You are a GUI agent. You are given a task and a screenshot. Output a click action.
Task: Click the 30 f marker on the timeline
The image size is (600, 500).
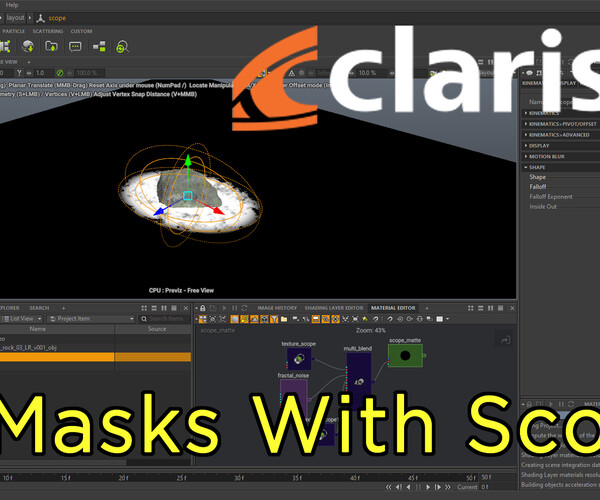[x=238, y=478]
